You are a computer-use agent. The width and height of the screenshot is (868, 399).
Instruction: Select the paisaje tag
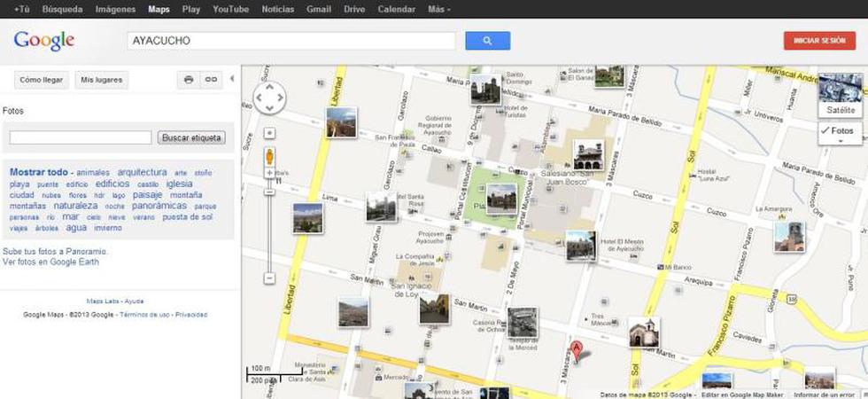coord(147,194)
